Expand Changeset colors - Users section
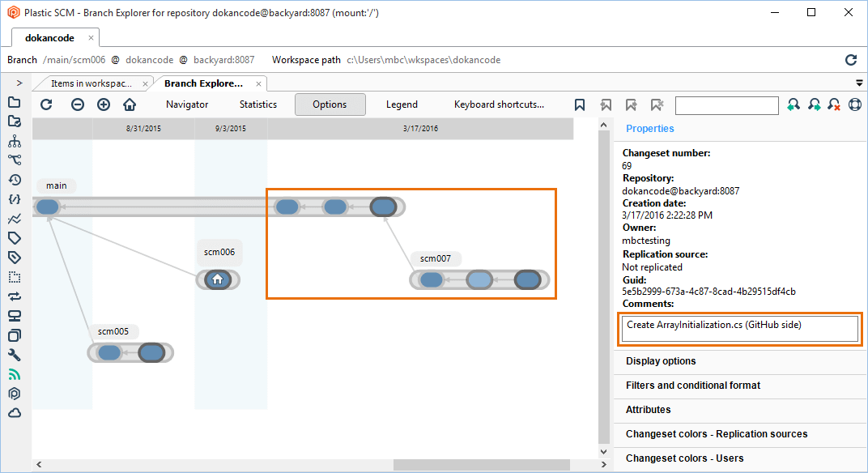The image size is (868, 473). [x=684, y=458]
